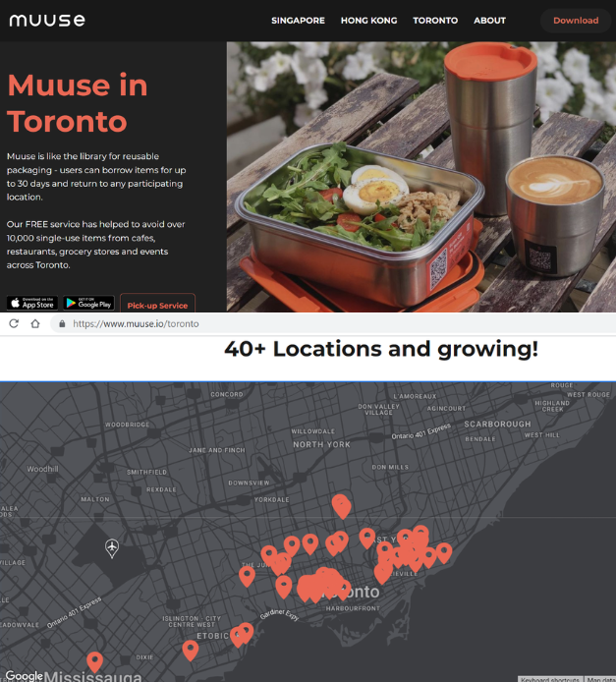Image resolution: width=616 pixels, height=682 pixels.
Task: Click the '40+ Locations and growing!' heading
Action: tap(381, 349)
